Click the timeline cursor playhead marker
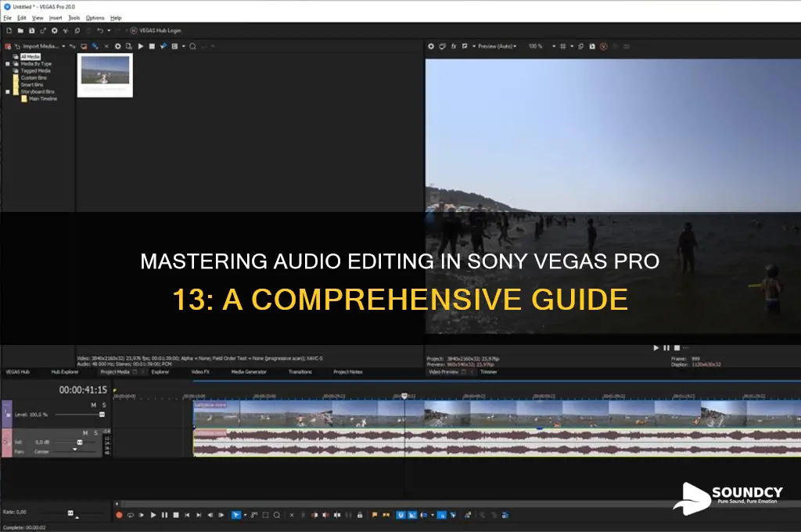The image size is (801, 532). (404, 396)
